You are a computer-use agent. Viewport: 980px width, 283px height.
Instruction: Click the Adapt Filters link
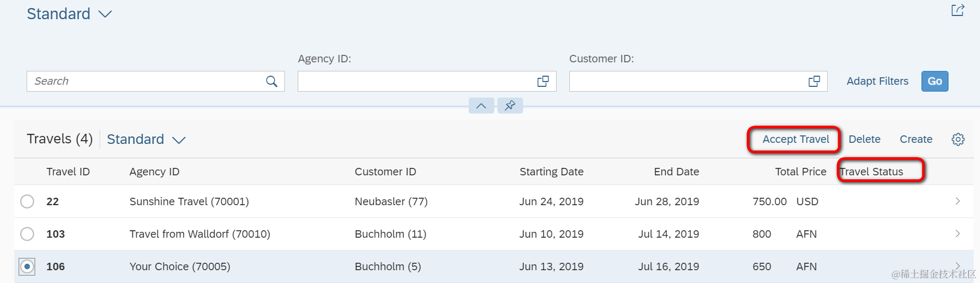877,81
